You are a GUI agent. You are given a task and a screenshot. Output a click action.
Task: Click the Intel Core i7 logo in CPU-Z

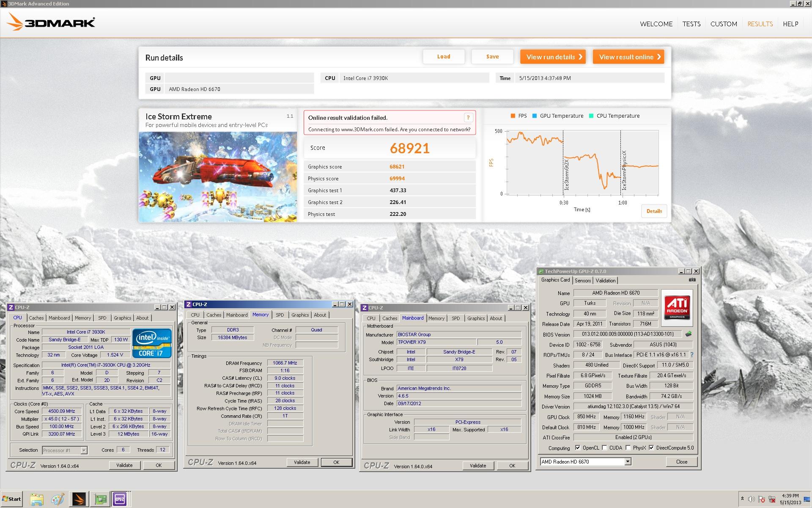[152, 343]
